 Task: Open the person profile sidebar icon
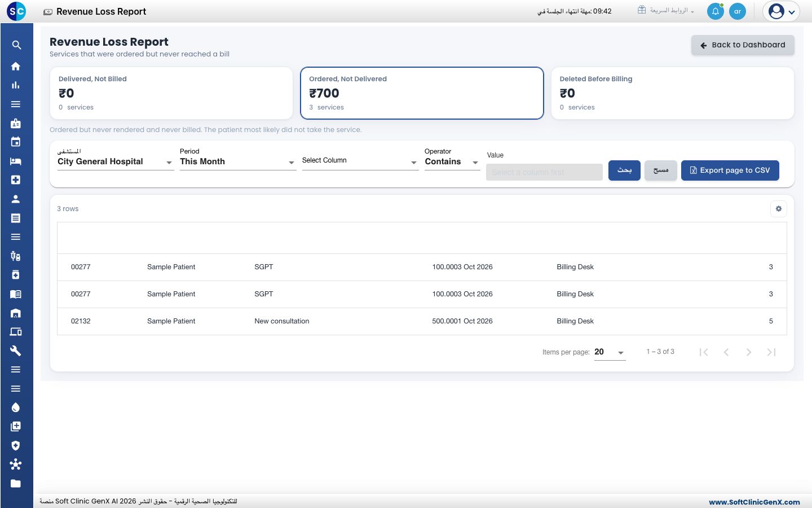point(16,199)
